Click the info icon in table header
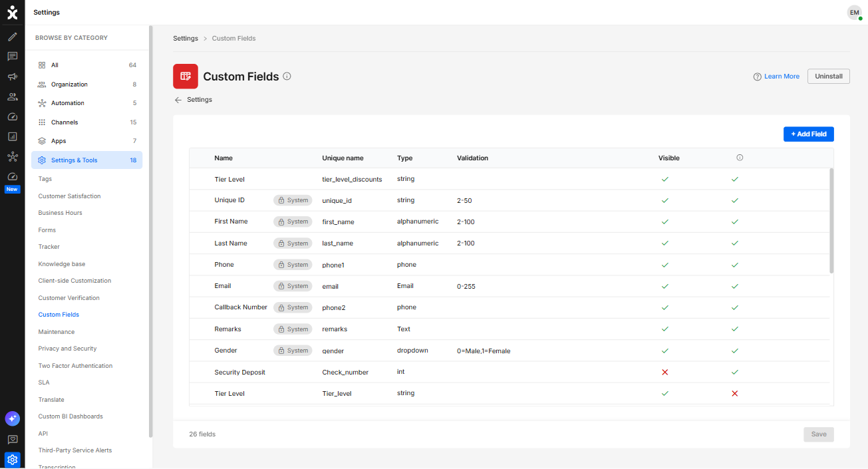The width and height of the screenshot is (868, 469). click(740, 158)
